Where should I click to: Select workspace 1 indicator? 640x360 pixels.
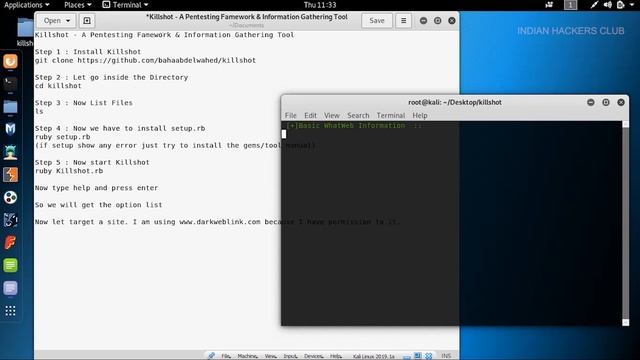click(x=571, y=5)
